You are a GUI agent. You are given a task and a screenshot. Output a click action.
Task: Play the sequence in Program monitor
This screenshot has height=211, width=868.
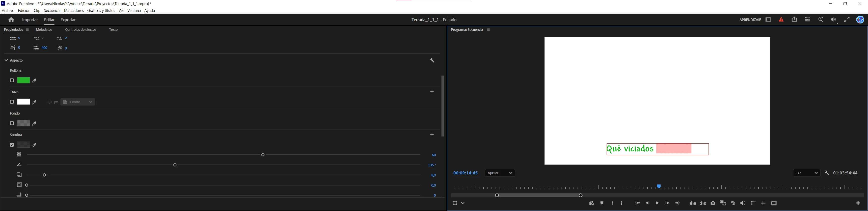657,203
